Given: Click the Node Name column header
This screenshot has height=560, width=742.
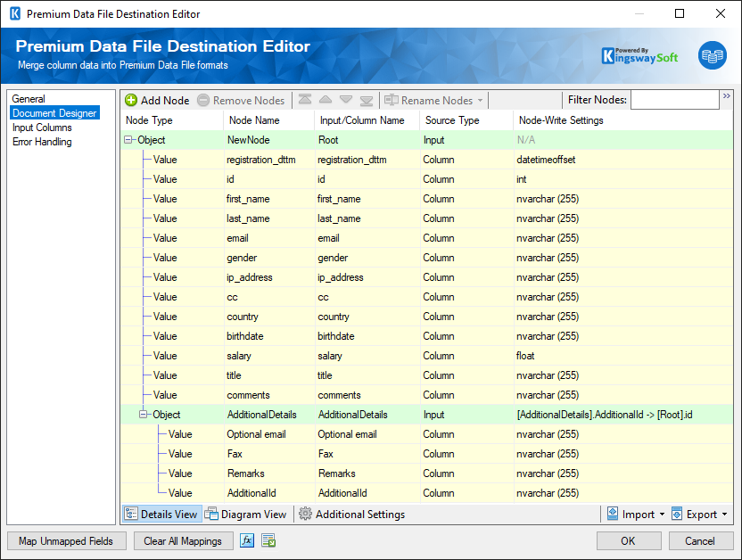Looking at the screenshot, I should tap(268, 120).
